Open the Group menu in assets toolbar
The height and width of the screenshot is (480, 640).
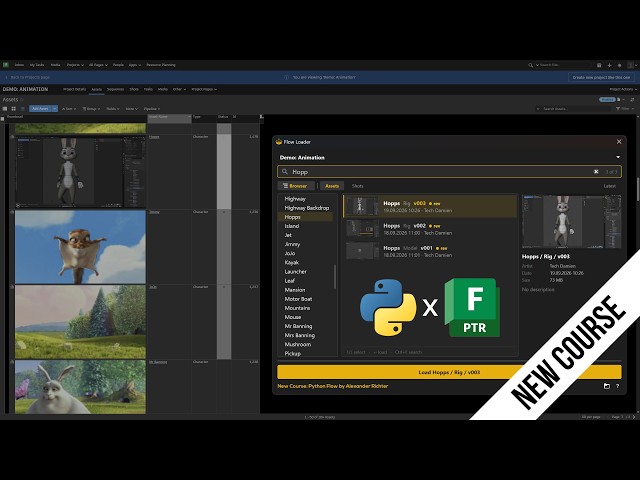click(x=91, y=109)
